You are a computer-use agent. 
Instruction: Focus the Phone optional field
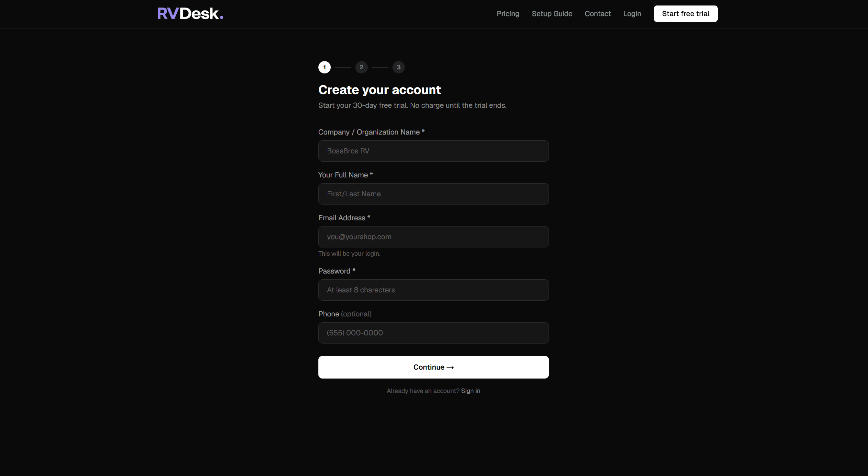[x=433, y=333]
